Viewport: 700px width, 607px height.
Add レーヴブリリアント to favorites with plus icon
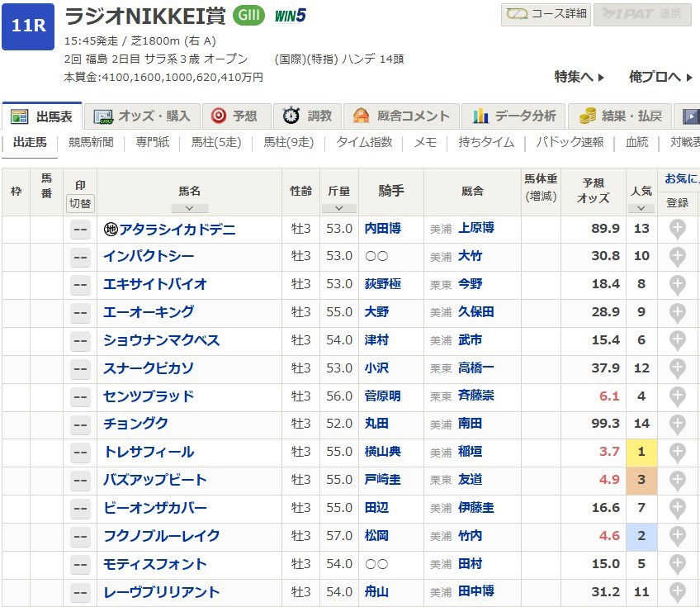point(677,593)
